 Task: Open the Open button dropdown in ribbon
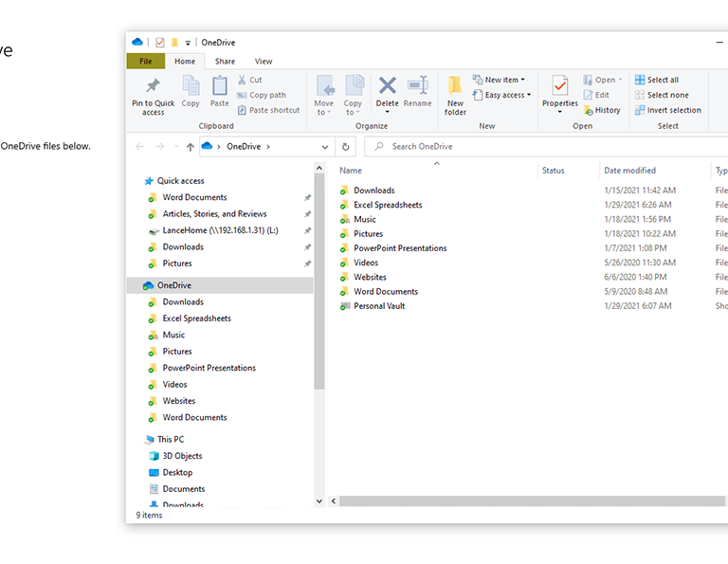click(620, 80)
